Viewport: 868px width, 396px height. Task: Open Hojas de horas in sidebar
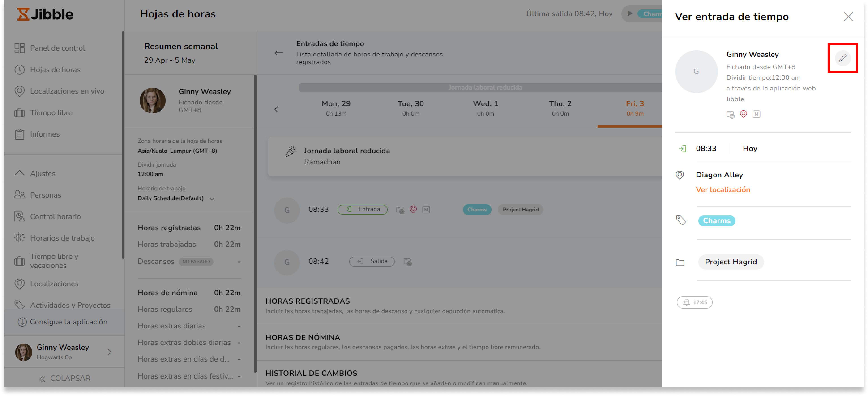pos(47,69)
